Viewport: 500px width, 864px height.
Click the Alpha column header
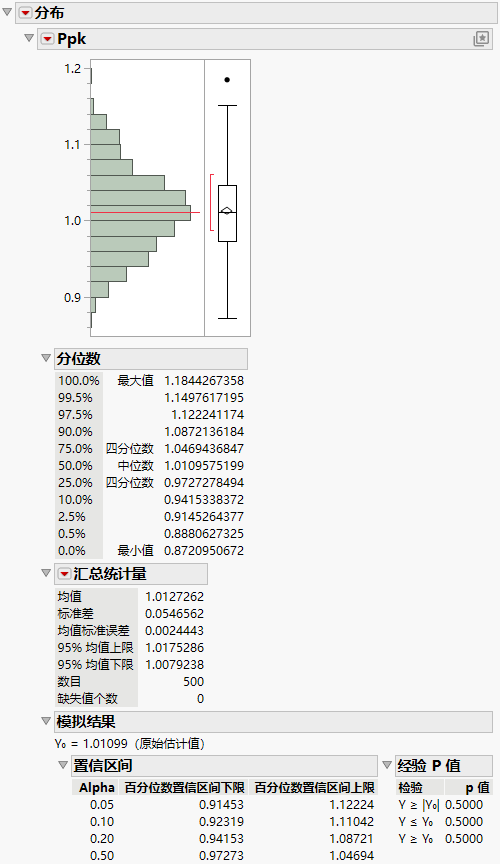(96, 788)
